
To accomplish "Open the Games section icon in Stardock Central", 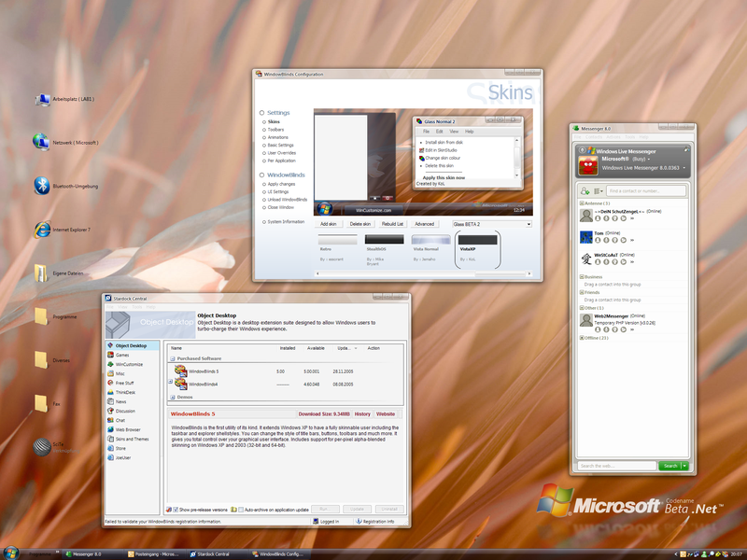I will (x=110, y=356).
